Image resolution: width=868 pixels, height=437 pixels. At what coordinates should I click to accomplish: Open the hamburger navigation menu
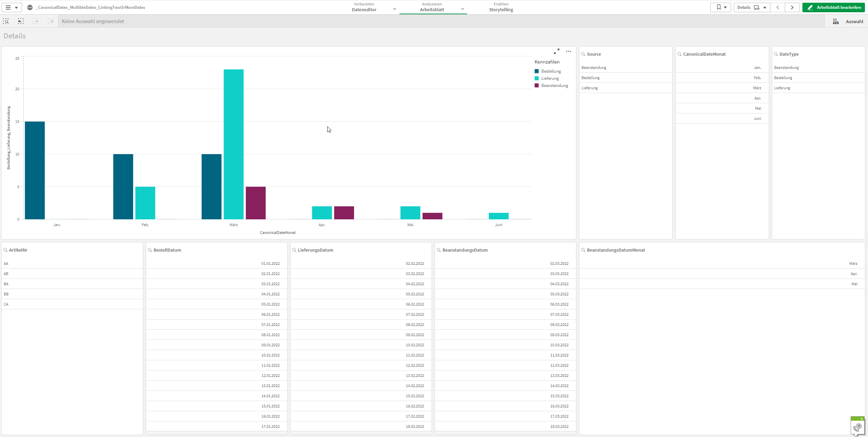tap(12, 7)
